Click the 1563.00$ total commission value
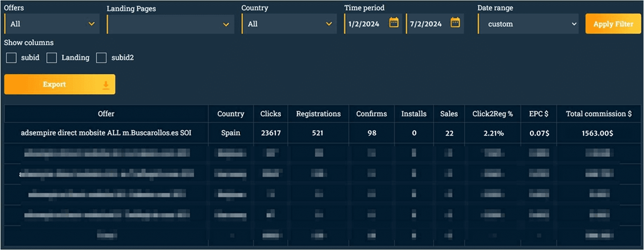Viewport: 644px width, 250px height. point(598,133)
